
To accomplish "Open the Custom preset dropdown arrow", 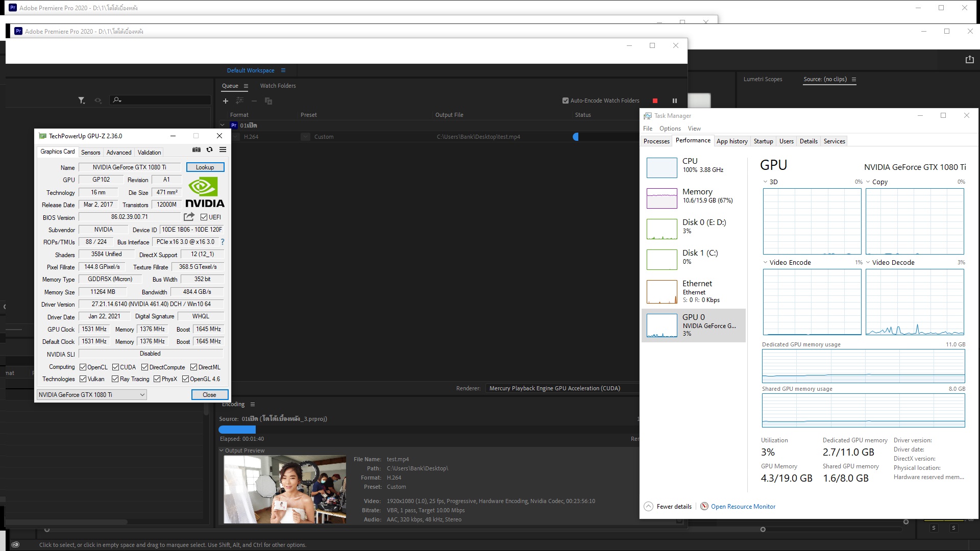I will coord(305,137).
